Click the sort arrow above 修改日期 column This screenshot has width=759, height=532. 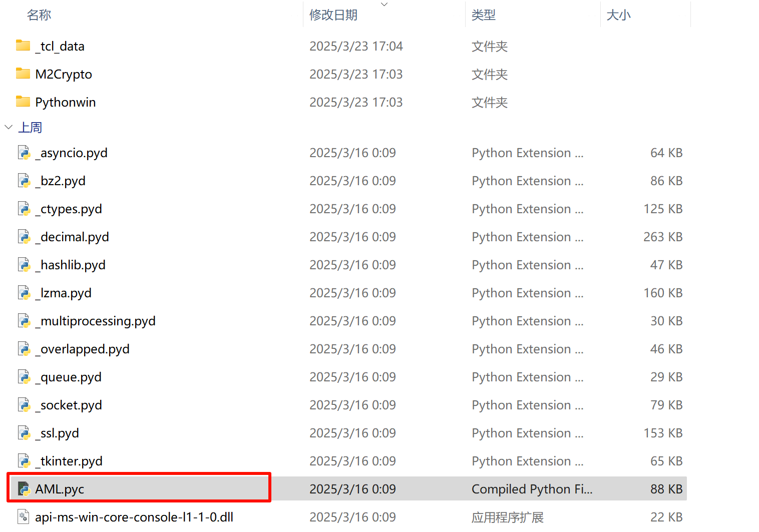point(384,5)
